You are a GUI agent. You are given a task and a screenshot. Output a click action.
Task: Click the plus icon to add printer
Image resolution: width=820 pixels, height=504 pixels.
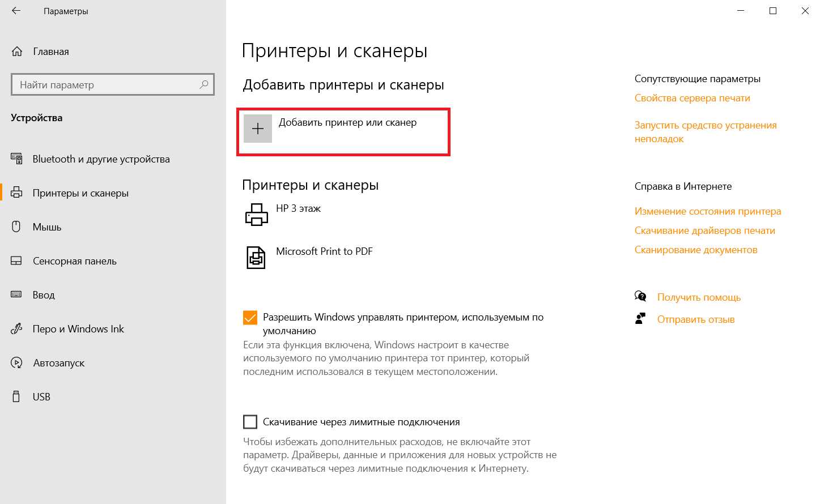tap(258, 129)
